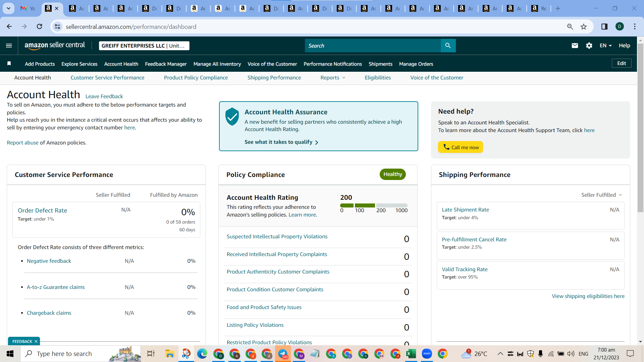
Task: Open the Eligibilities tab
Action: click(378, 78)
